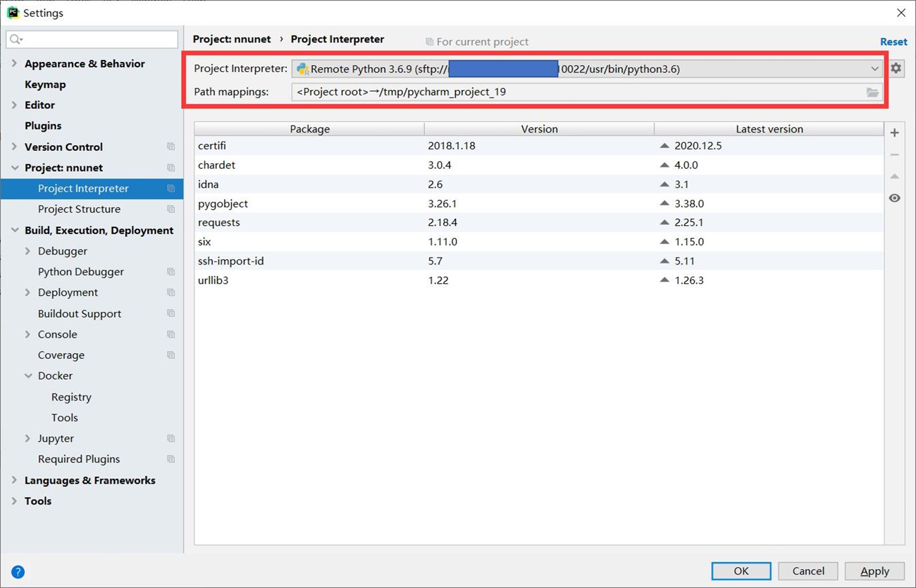
Task: Open Python Debugger settings page
Action: (x=81, y=272)
